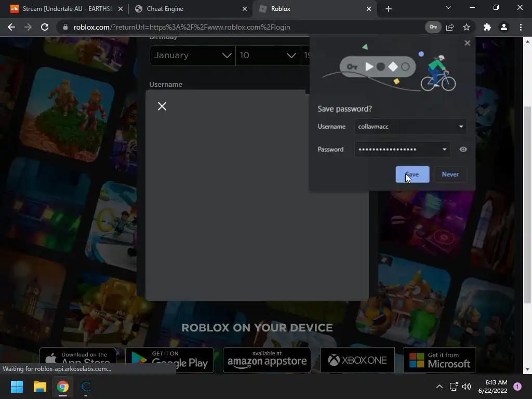Click Save to store the password
The width and height of the screenshot is (532, 399).
point(412,175)
